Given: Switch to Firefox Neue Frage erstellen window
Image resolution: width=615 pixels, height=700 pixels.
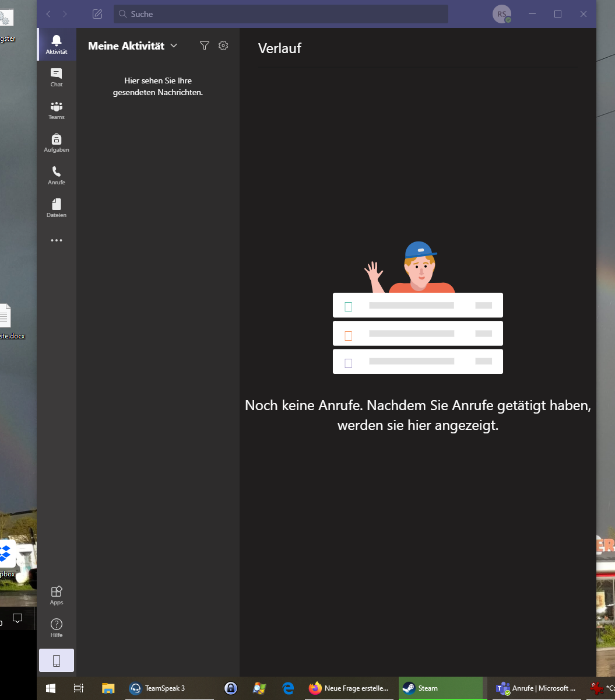Looking at the screenshot, I should click(x=350, y=688).
